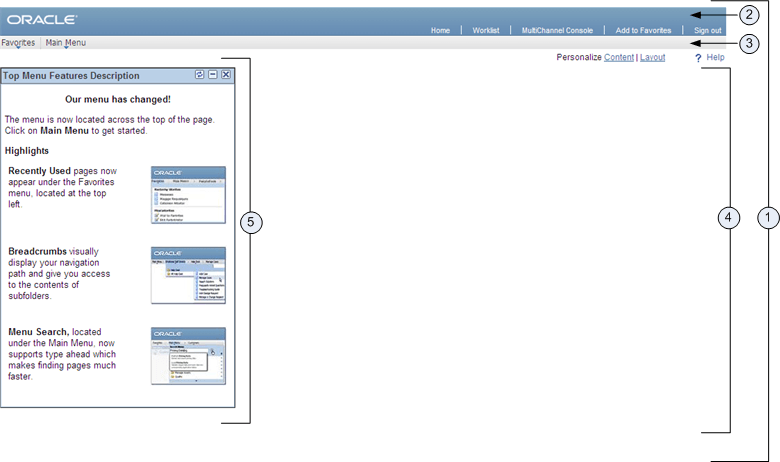Go to Home in header
Image resolution: width=780 pixels, height=462 pixels.
pos(440,30)
